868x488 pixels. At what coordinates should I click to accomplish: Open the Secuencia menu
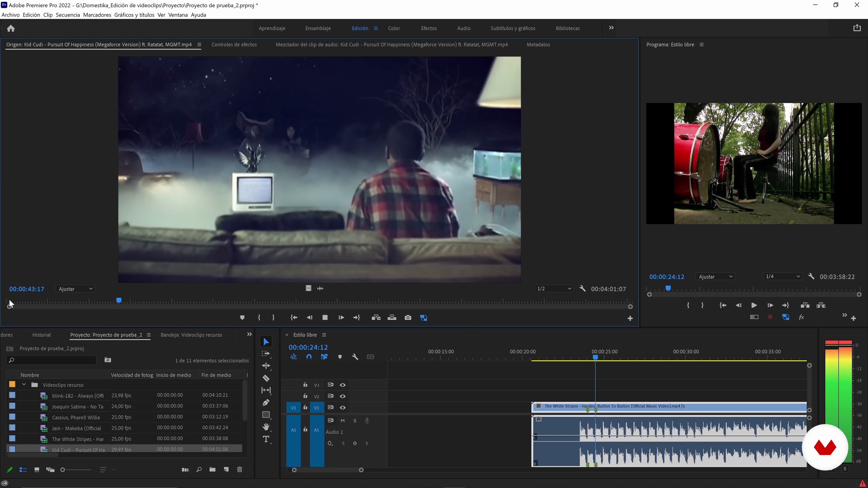pos(68,15)
